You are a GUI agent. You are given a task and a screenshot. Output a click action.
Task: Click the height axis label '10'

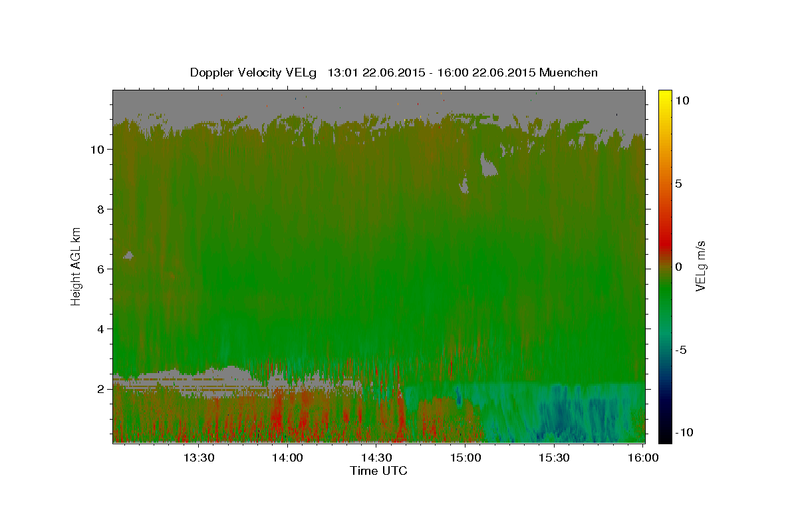point(98,150)
